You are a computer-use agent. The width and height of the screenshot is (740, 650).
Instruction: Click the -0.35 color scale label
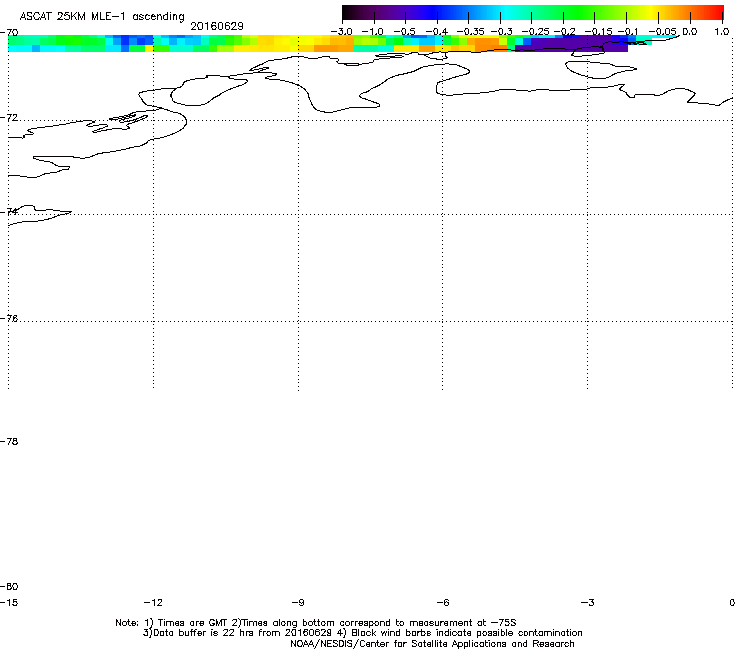470,32
